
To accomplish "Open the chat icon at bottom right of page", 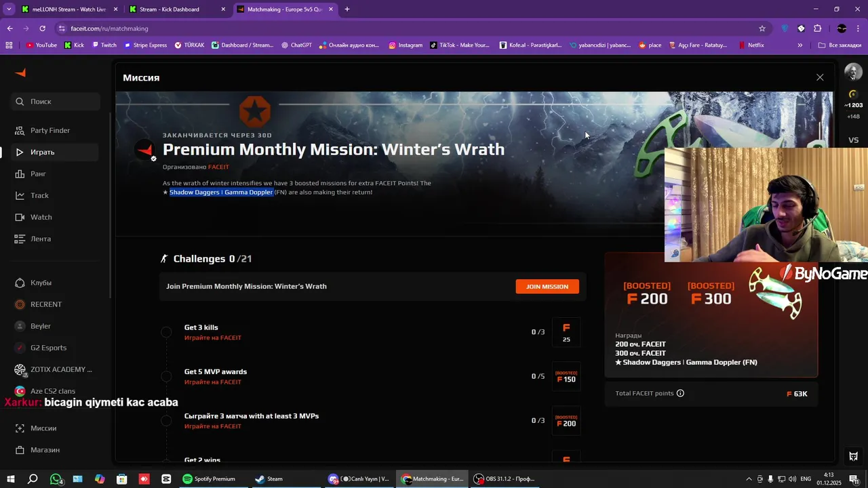I will 854,456.
